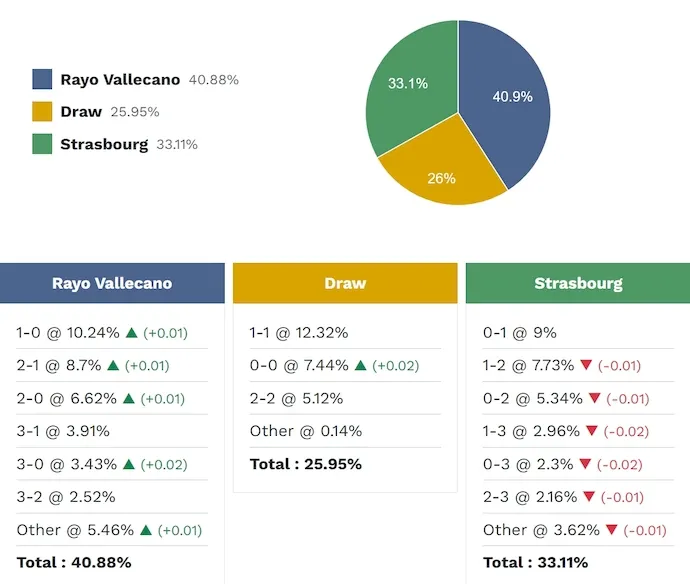Select the Strasbourg column header
The image size is (690, 584).
click(578, 283)
